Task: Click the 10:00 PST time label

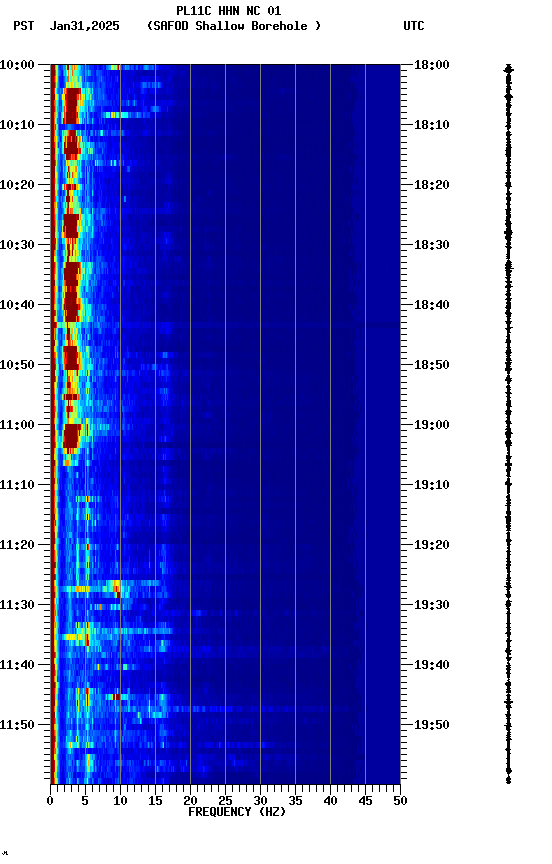Action: [x=17, y=65]
